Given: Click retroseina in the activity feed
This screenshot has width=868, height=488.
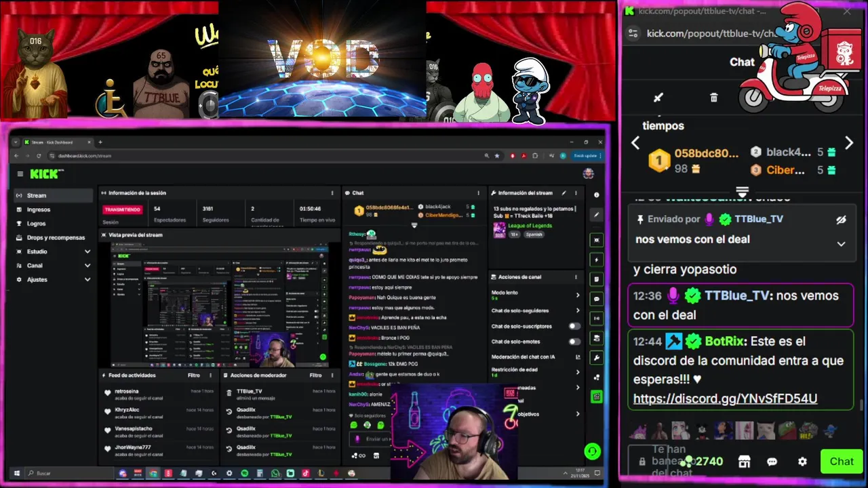Looking at the screenshot, I should 126,391.
